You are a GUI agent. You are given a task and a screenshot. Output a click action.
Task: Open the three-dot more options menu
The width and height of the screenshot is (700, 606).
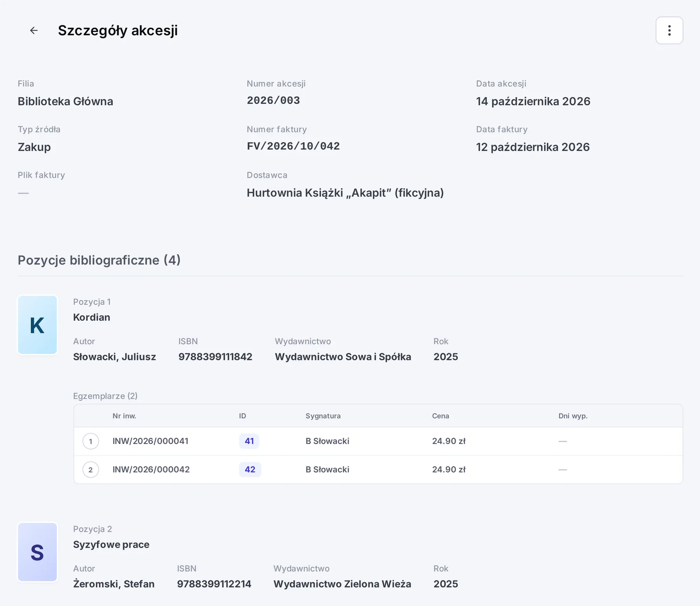(x=669, y=30)
